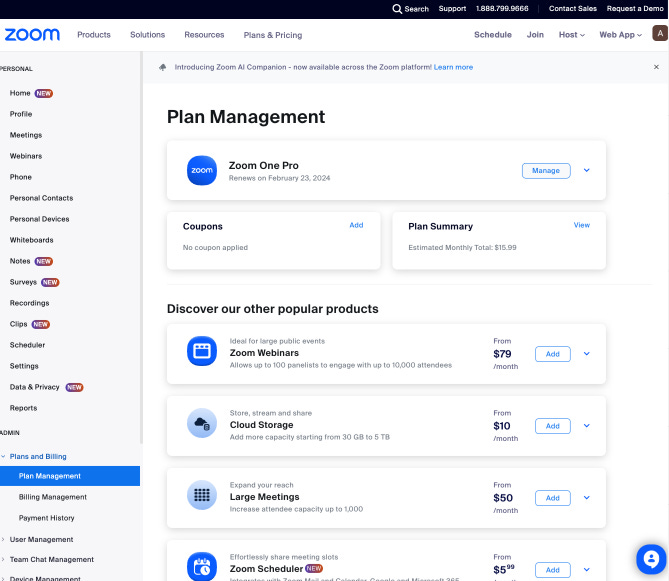Open Phone in the sidebar
The height and width of the screenshot is (581, 669).
click(x=21, y=177)
